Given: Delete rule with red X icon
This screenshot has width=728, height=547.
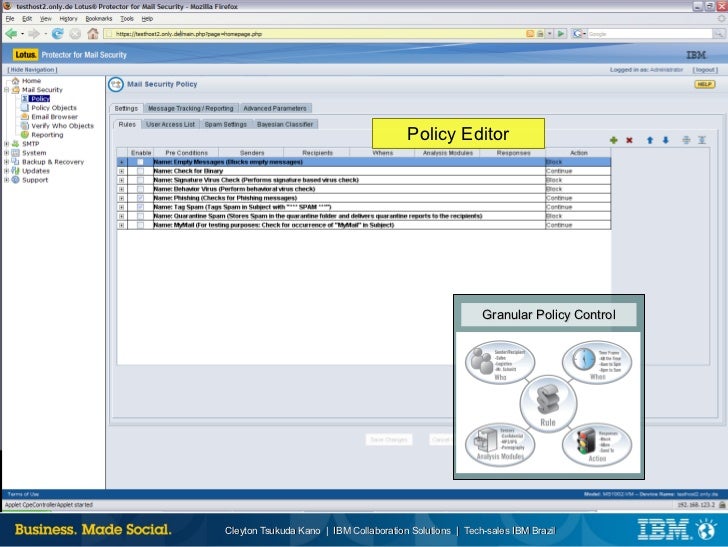Looking at the screenshot, I should [629, 140].
